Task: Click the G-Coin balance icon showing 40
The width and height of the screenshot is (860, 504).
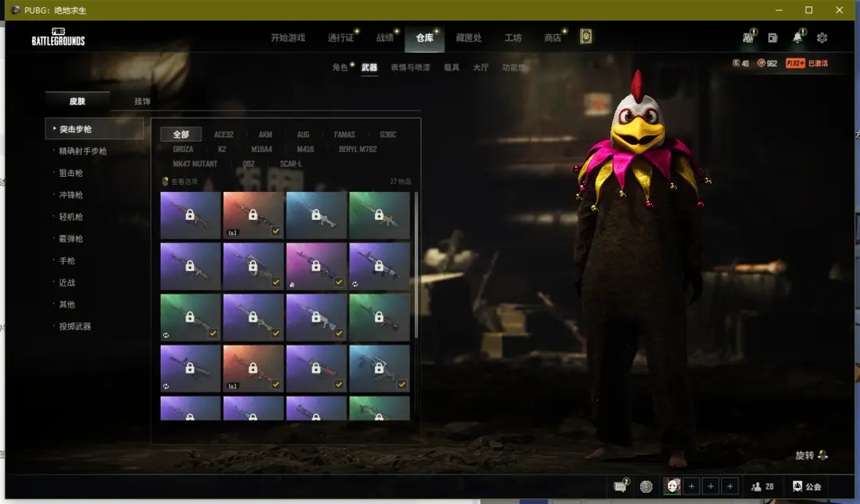Action: click(736, 63)
